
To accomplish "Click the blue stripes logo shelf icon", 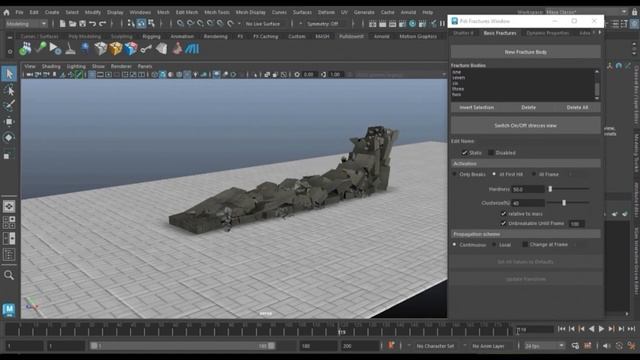I will [192, 49].
